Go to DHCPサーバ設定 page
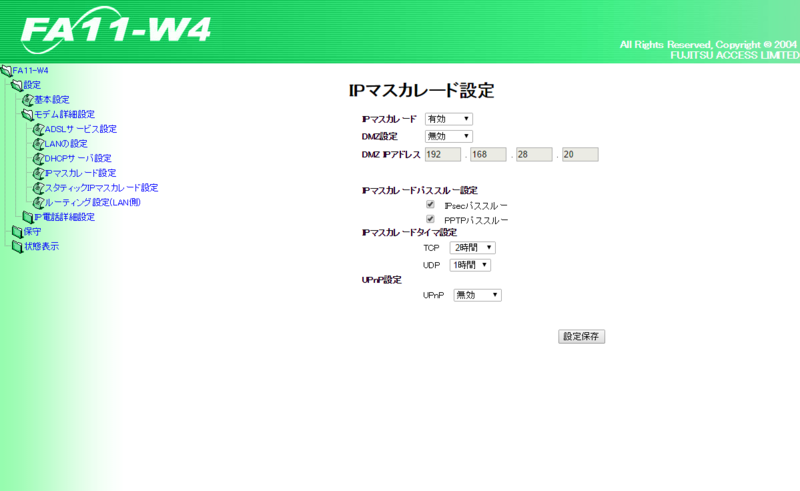The image size is (800, 491). [x=78, y=158]
